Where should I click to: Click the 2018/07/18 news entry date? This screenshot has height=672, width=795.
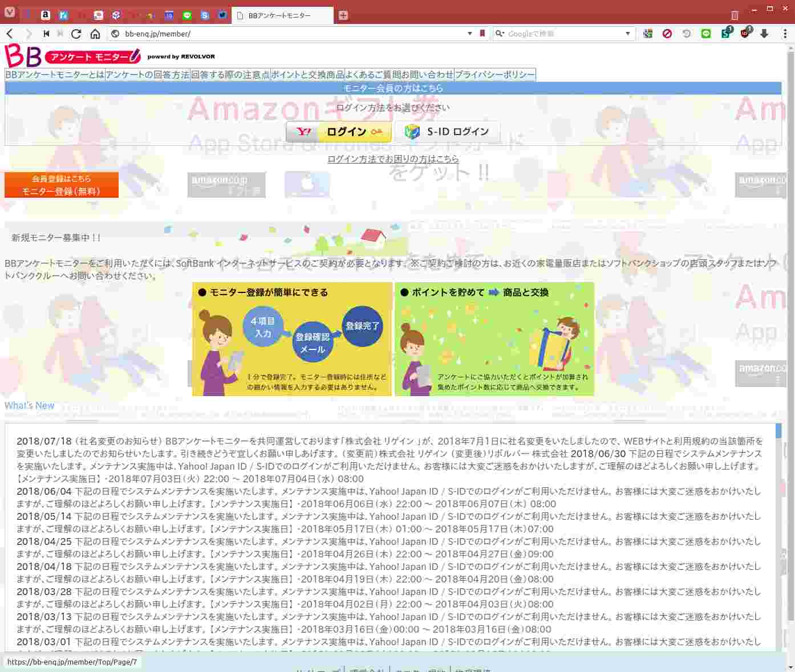(x=44, y=441)
